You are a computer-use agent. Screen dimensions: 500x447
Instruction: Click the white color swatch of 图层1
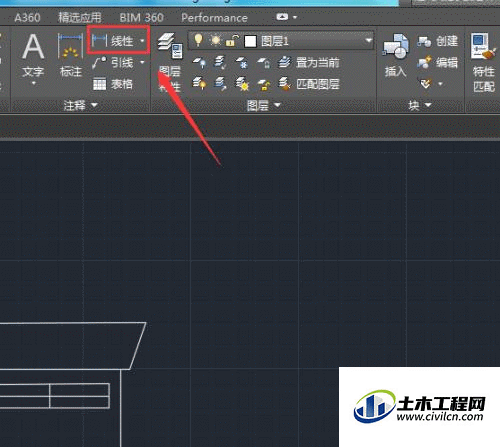point(250,41)
